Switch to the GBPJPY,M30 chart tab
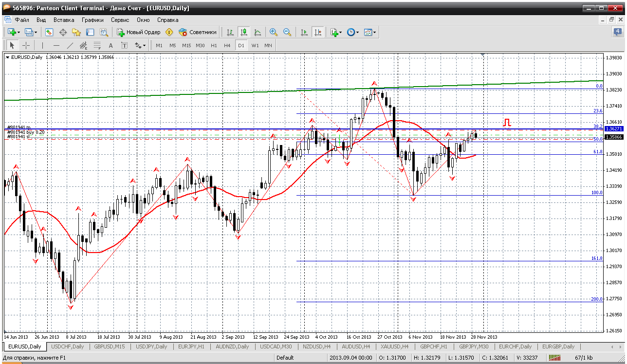Screen dimensions: 627x364 [x=474, y=346]
